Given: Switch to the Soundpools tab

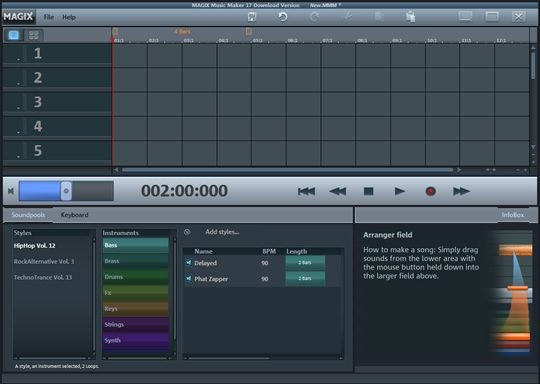Looking at the screenshot, I should point(28,215).
